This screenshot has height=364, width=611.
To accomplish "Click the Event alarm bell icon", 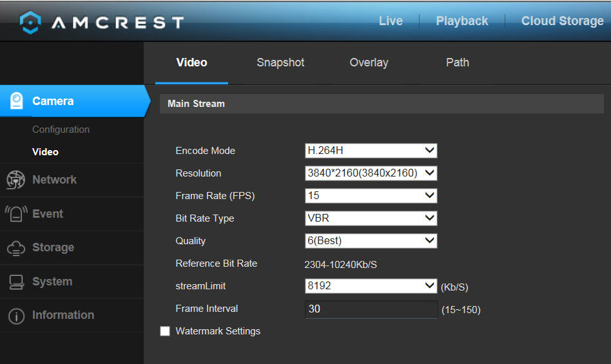I will pyautogui.click(x=16, y=214).
